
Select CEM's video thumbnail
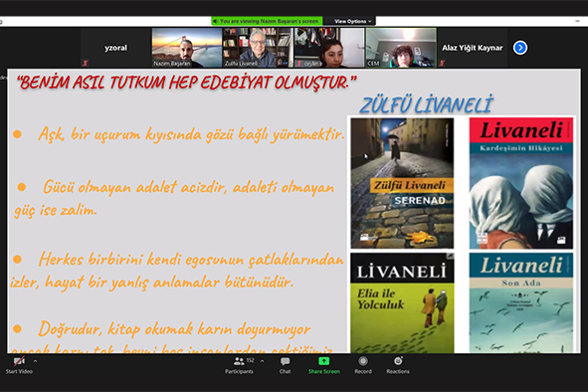401,48
